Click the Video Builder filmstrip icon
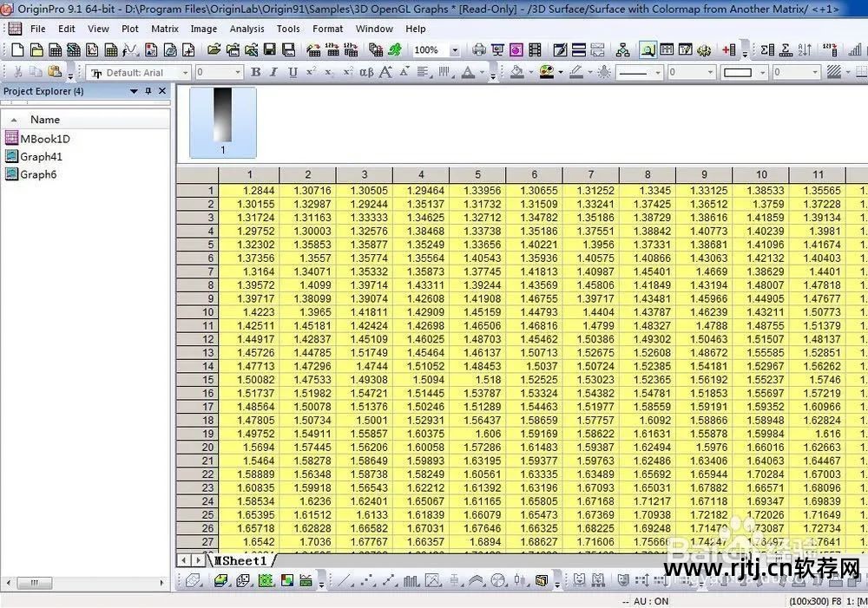This screenshot has height=608, width=868. coord(535,50)
